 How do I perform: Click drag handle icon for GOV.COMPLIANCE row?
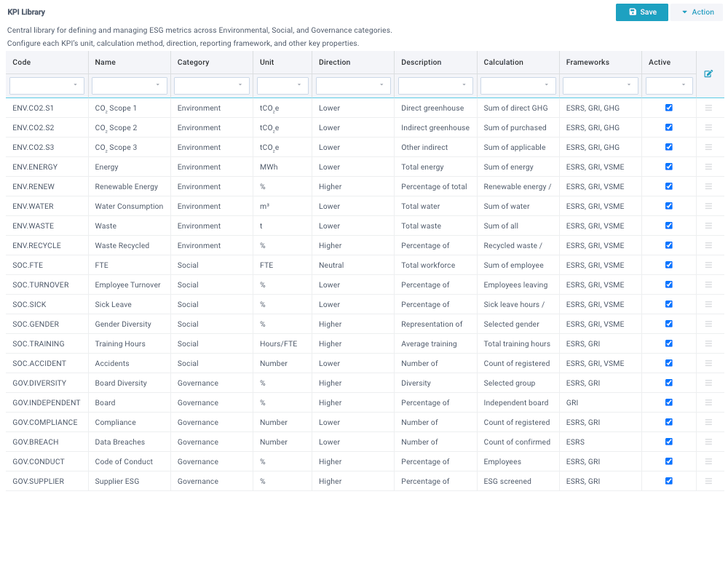pyautogui.click(x=708, y=422)
